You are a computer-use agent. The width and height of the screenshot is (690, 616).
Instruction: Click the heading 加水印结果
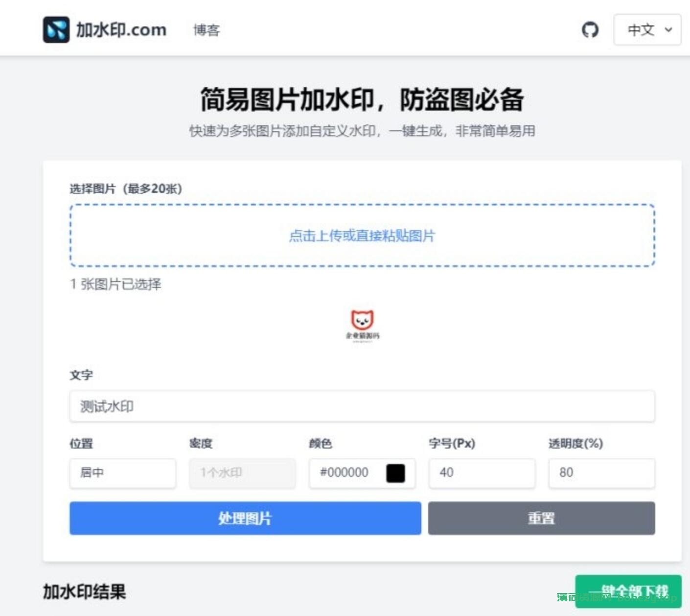(x=84, y=592)
